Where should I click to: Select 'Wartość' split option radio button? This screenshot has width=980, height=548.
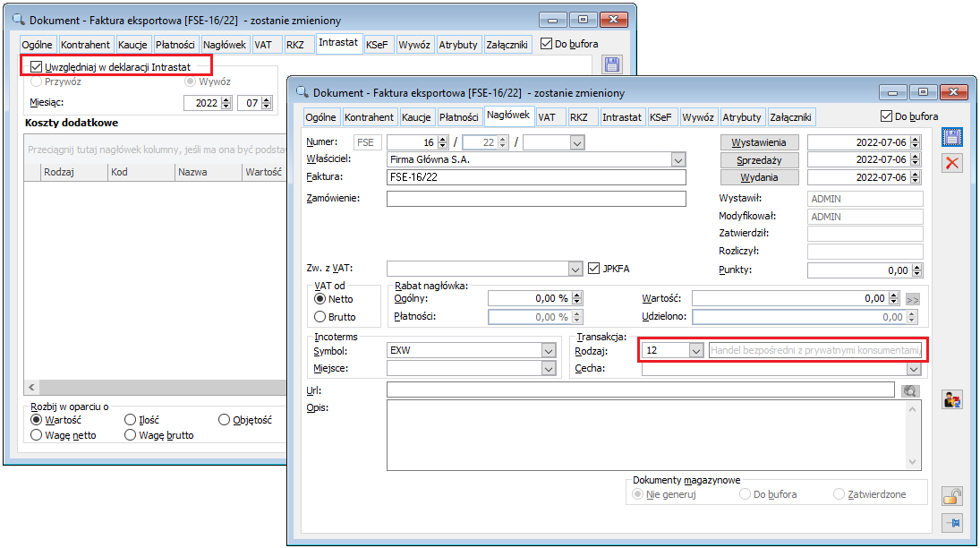tap(37, 420)
